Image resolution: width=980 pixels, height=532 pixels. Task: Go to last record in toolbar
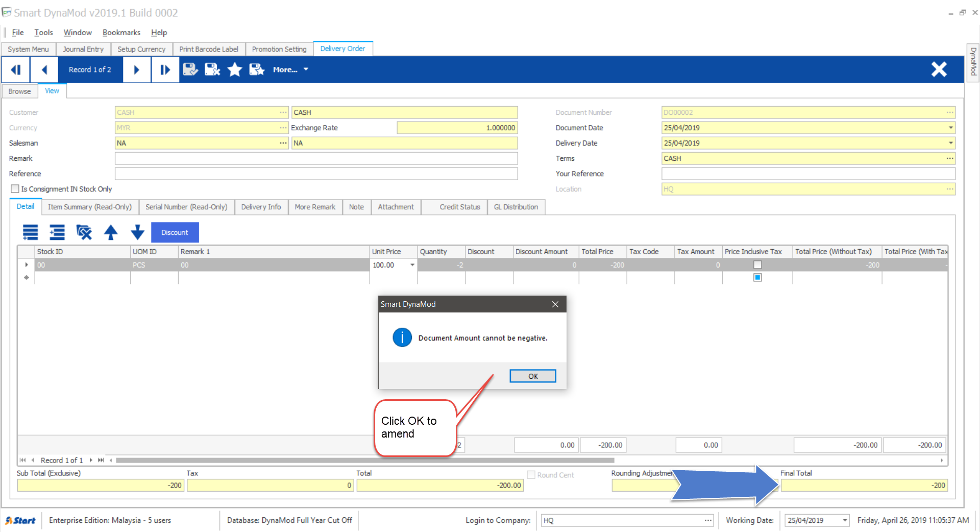[x=165, y=69]
